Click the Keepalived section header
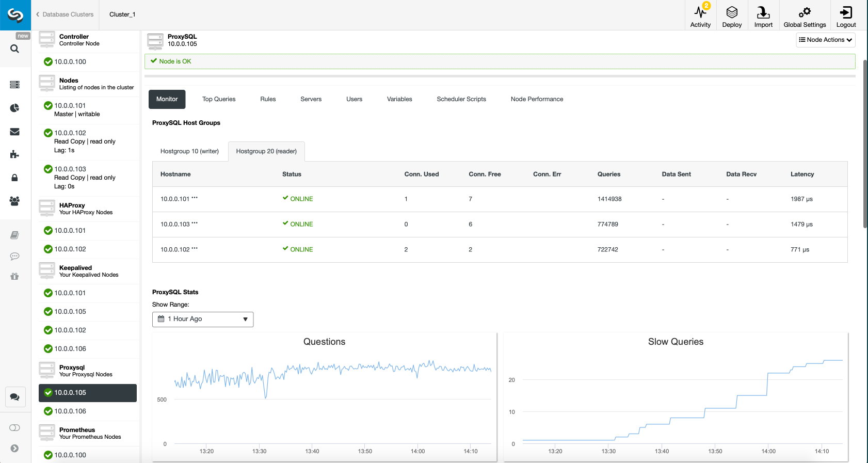 click(88, 271)
